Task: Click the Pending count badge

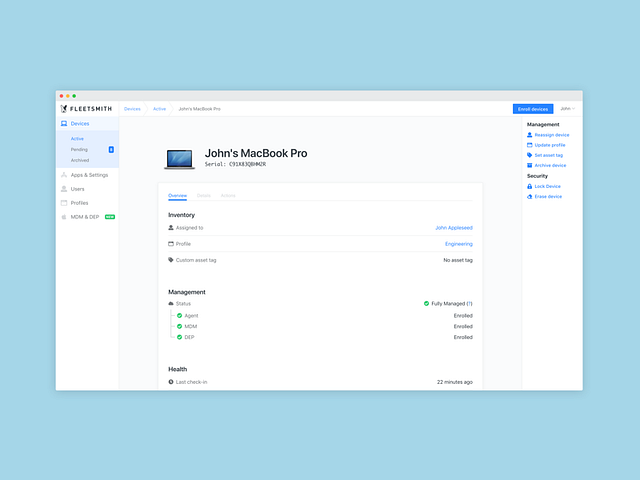Action: tap(111, 149)
